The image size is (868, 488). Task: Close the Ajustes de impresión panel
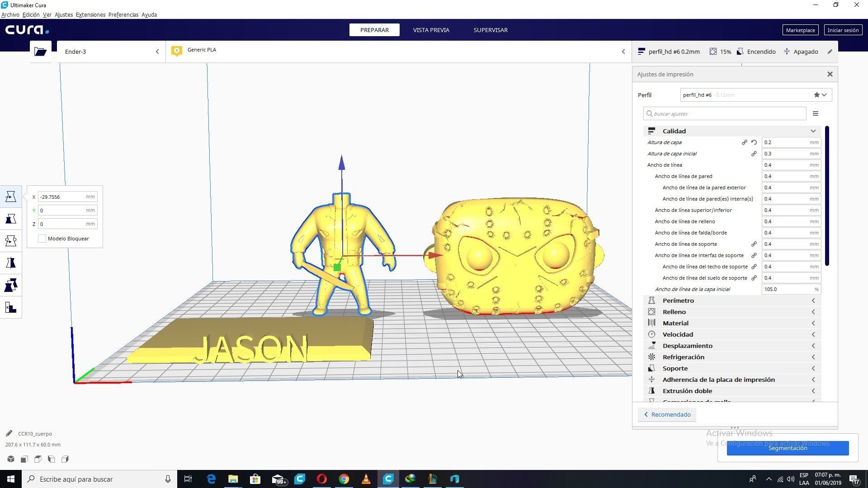click(x=830, y=74)
